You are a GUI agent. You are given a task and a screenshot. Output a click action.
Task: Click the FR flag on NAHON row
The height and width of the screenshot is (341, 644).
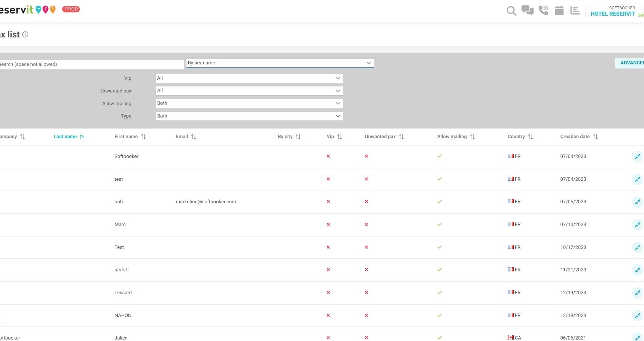(511, 315)
